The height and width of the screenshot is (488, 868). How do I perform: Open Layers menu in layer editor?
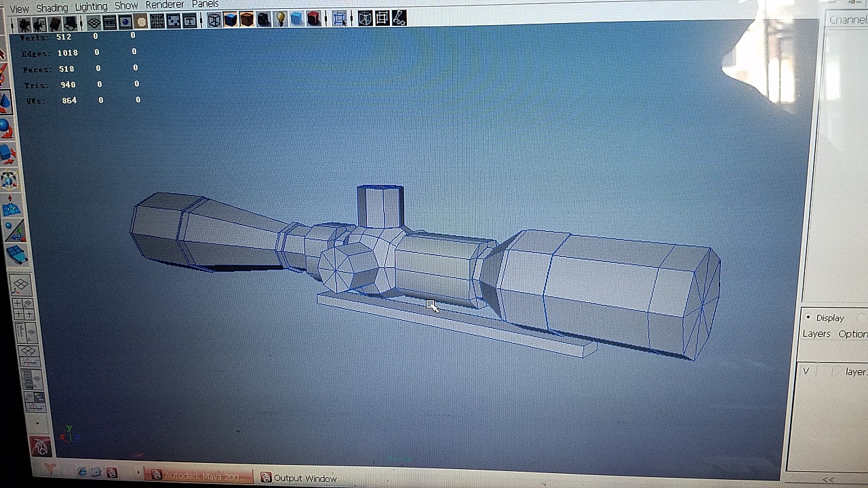[816, 333]
